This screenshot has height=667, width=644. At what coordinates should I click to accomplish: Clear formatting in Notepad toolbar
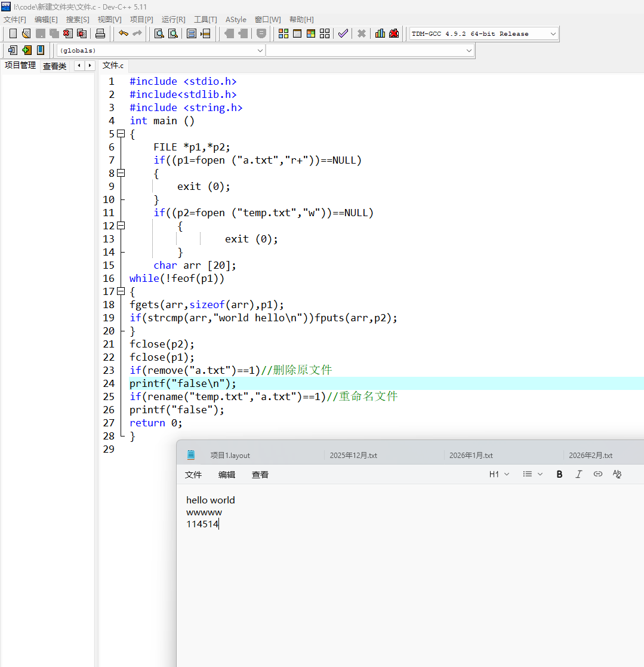[617, 474]
